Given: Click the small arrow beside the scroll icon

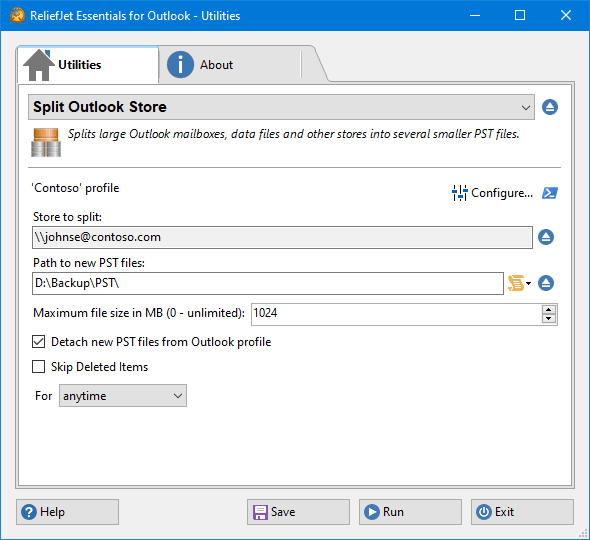Looking at the screenshot, I should [x=528, y=283].
